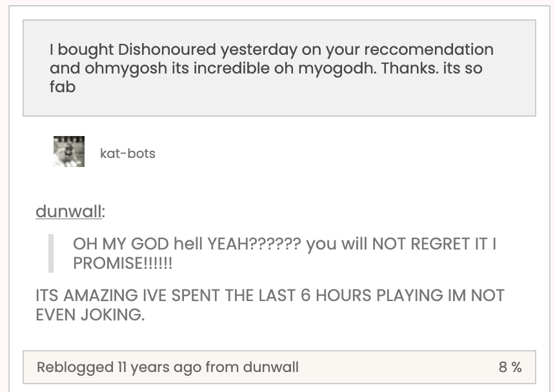Open the 8 % notes count
The image size is (555, 392).
(510, 367)
